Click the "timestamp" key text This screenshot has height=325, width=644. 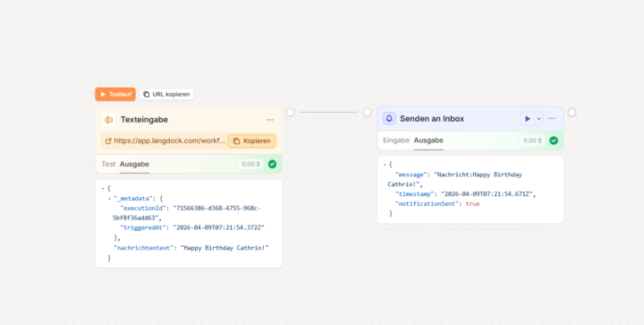tap(415, 194)
